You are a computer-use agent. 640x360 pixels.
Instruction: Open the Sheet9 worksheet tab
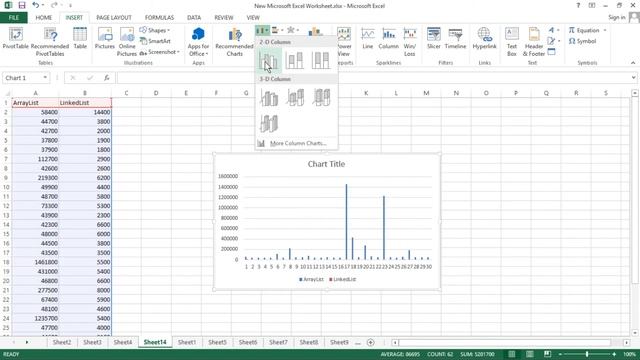pyautogui.click(x=339, y=342)
